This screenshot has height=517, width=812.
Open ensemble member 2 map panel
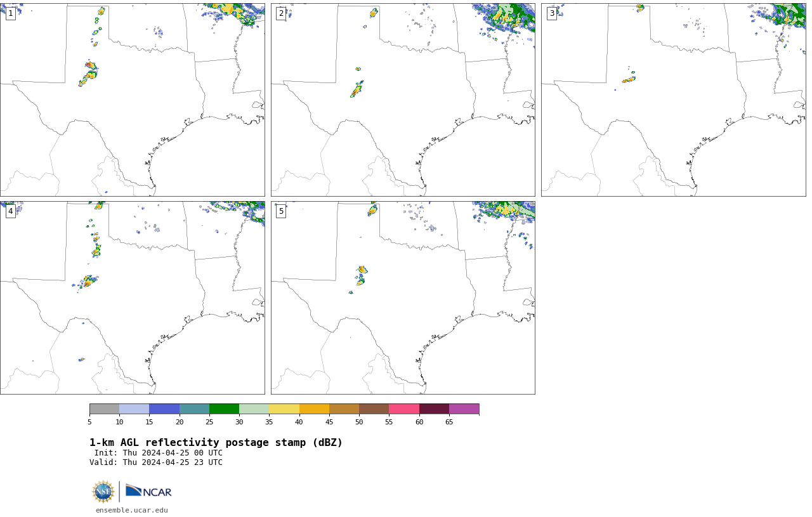[403, 100]
